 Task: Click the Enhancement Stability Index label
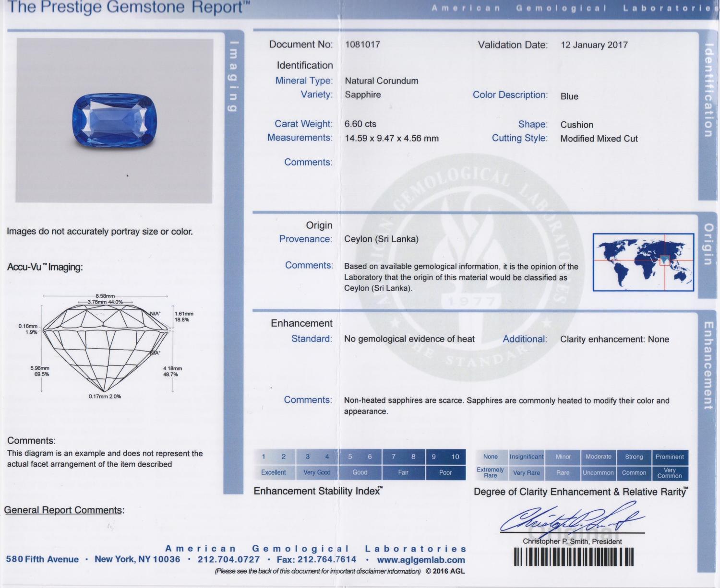[x=318, y=491]
